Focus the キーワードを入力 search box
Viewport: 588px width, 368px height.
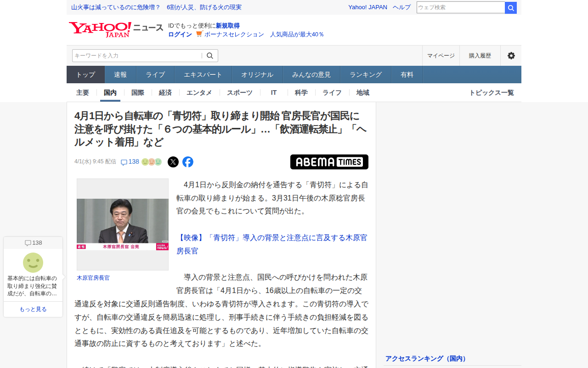pyautogui.click(x=137, y=56)
